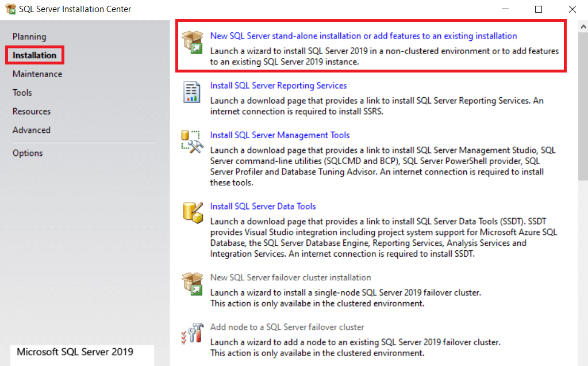The height and width of the screenshot is (366, 588).
Task: Click the SSRS internet connection description text
Action: tap(376, 106)
